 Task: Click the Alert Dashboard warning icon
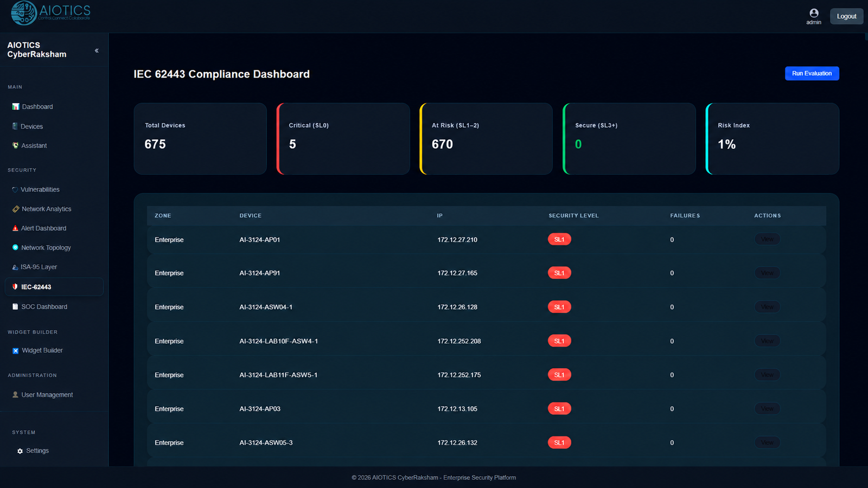coord(15,228)
